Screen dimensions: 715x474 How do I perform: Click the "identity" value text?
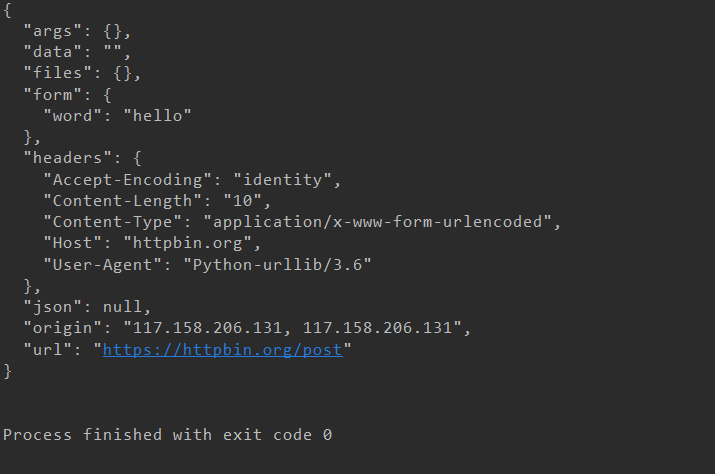(x=283, y=180)
